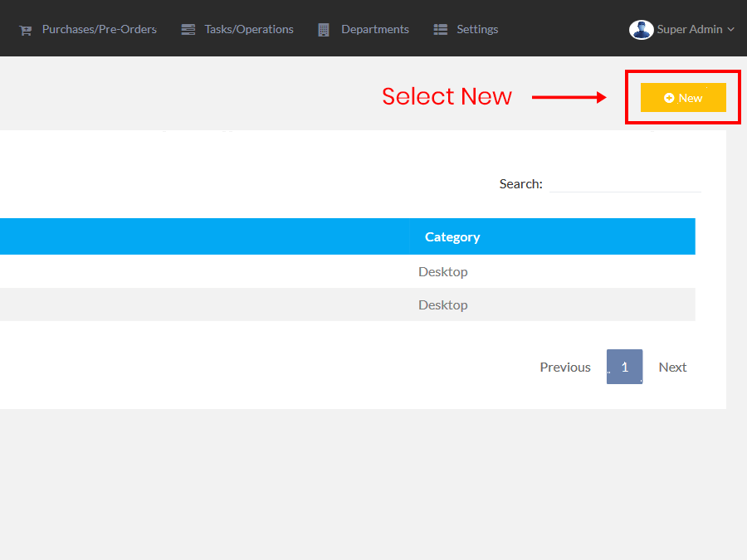Go to Tasks/Operations text in navbar
Screen dimensions: 747x560
pos(249,29)
